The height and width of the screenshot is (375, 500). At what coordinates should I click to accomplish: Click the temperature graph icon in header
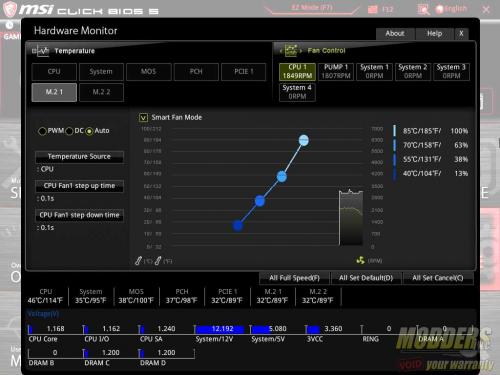(41, 51)
